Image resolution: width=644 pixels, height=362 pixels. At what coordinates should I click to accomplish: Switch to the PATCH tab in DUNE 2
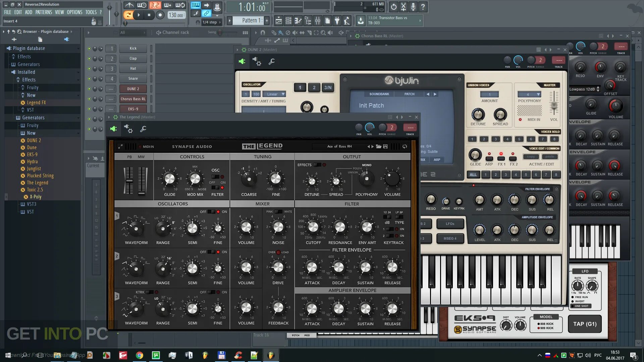tap(409, 94)
